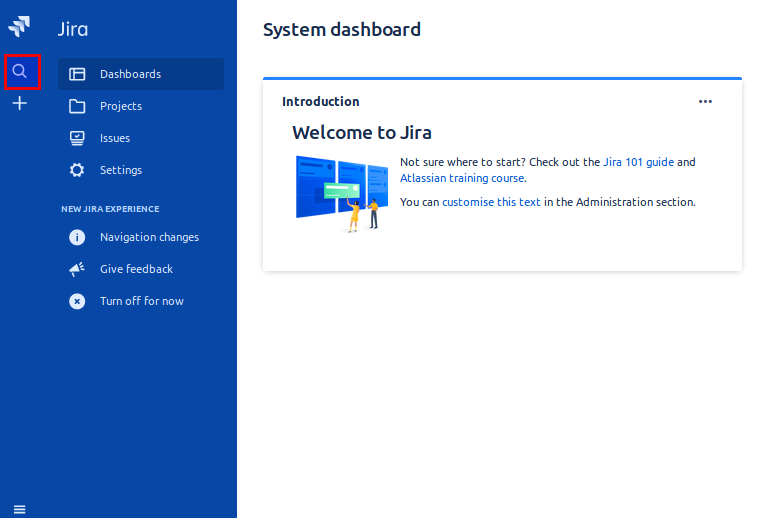Click the welcome illustration image

click(x=342, y=194)
